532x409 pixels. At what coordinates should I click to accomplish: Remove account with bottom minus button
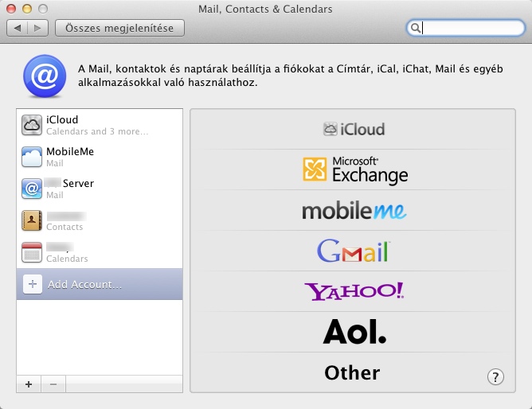[x=53, y=384]
